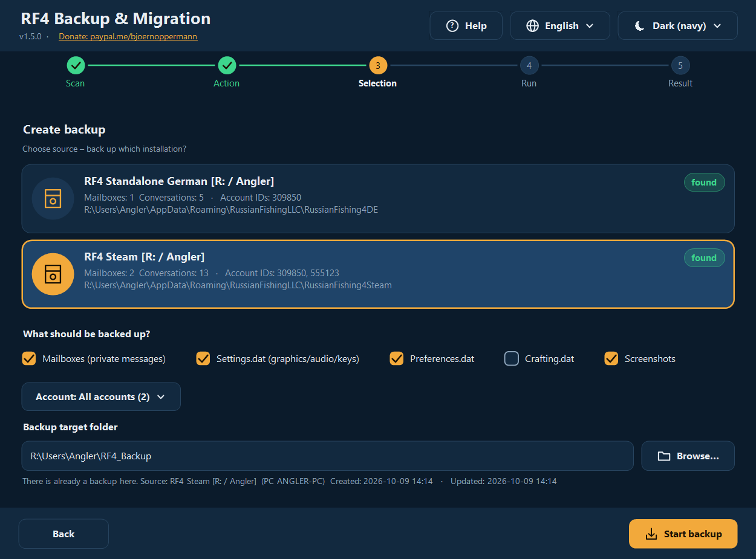Viewport: 756px width, 559px height.
Task: Click the step 5 Result circle
Action: pyautogui.click(x=680, y=65)
